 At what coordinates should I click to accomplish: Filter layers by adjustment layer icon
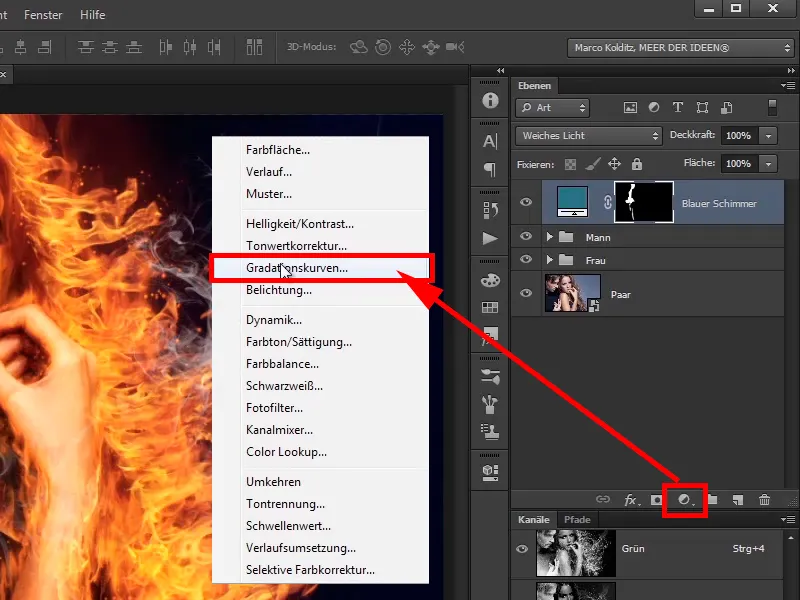pos(654,108)
